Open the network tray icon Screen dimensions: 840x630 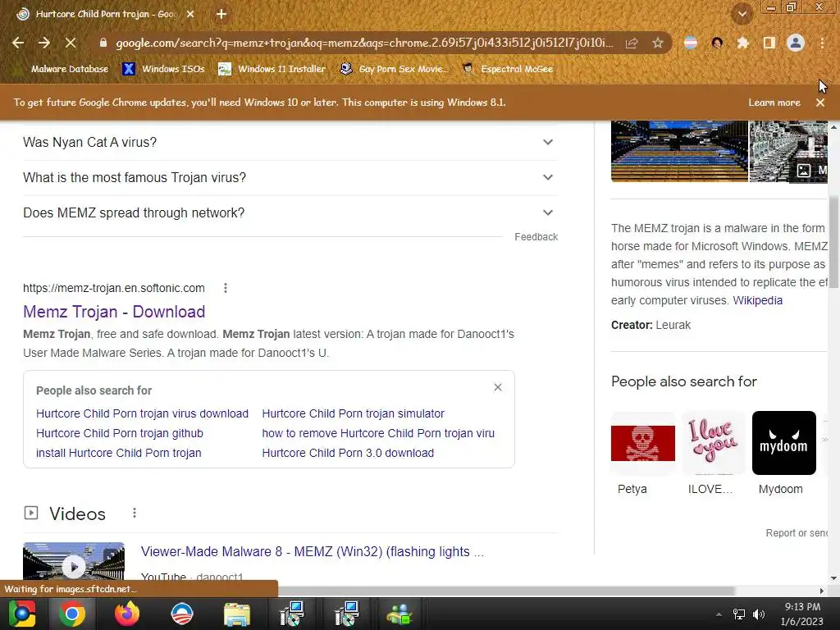(x=739, y=614)
